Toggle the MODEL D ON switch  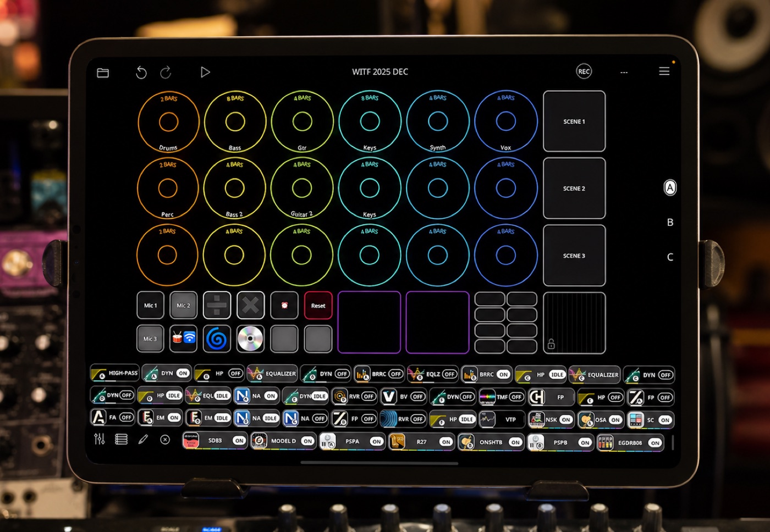coord(307,441)
